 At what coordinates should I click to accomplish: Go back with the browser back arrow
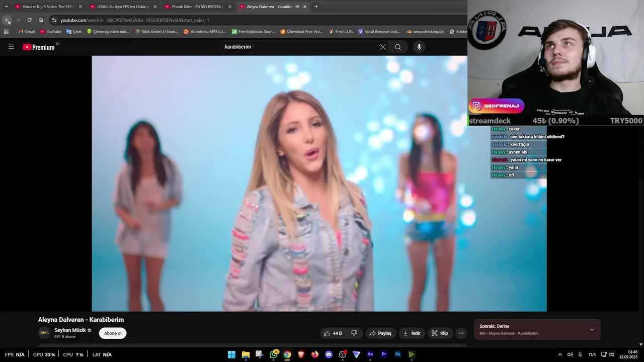[x=7, y=20]
